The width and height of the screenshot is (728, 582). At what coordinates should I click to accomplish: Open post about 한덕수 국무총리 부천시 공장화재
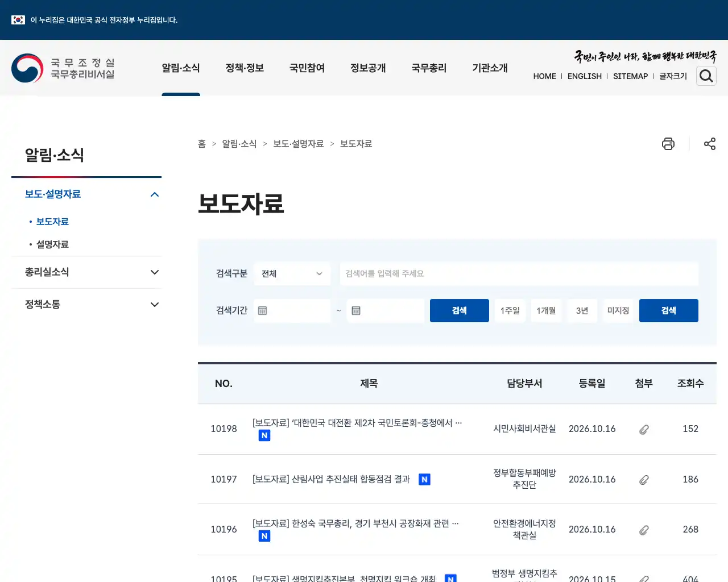[355, 523]
